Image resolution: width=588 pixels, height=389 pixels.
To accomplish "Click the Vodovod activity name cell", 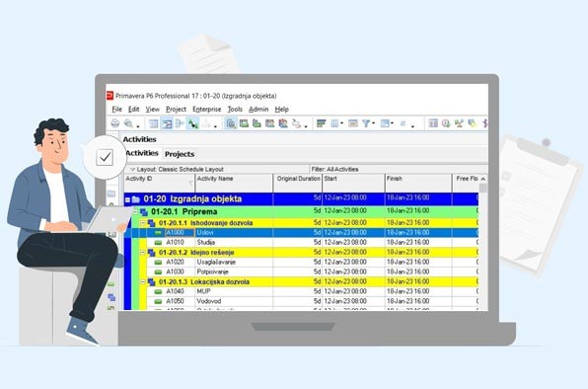I will tap(235, 301).
